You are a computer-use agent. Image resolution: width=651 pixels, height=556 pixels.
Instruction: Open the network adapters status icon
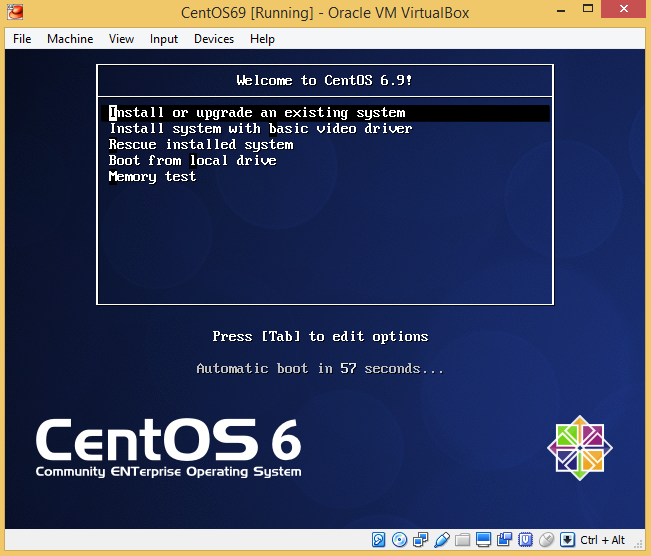(x=421, y=539)
